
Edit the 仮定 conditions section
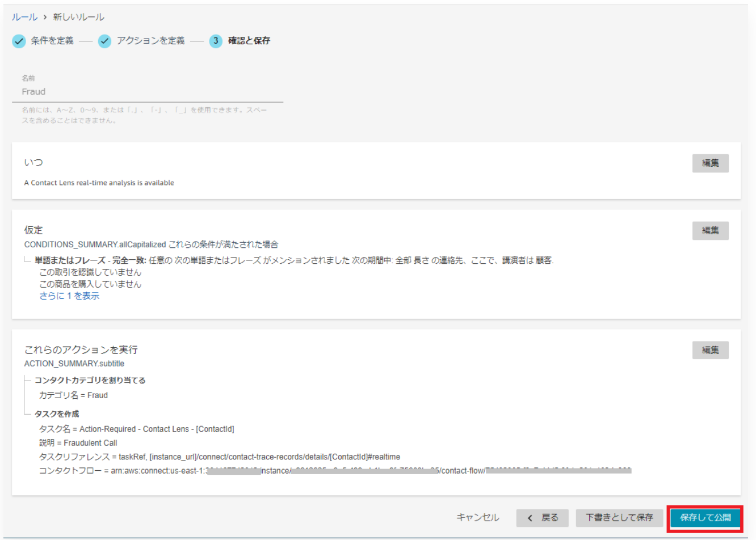coord(710,230)
